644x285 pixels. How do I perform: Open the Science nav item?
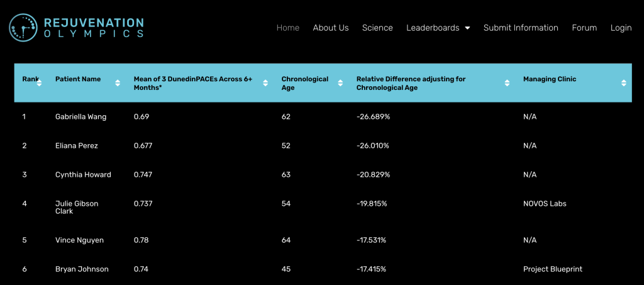pyautogui.click(x=377, y=28)
